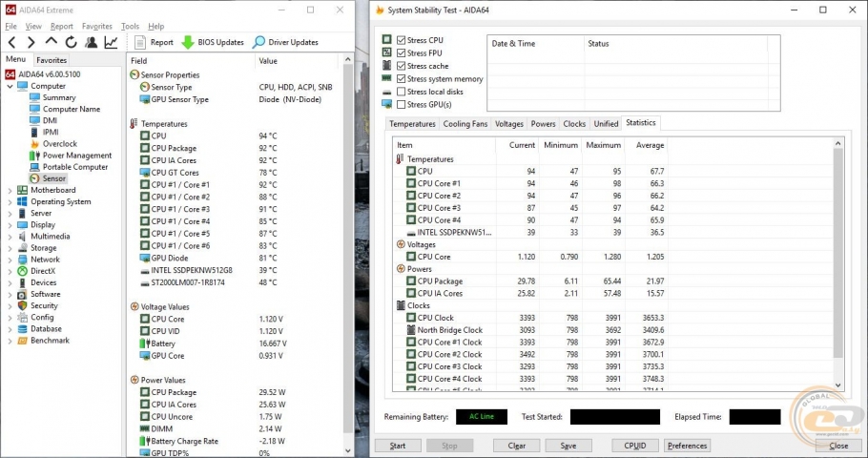Viewport: 868px width, 458px height.
Task: Switch to the Voltages tab
Action: click(x=508, y=123)
